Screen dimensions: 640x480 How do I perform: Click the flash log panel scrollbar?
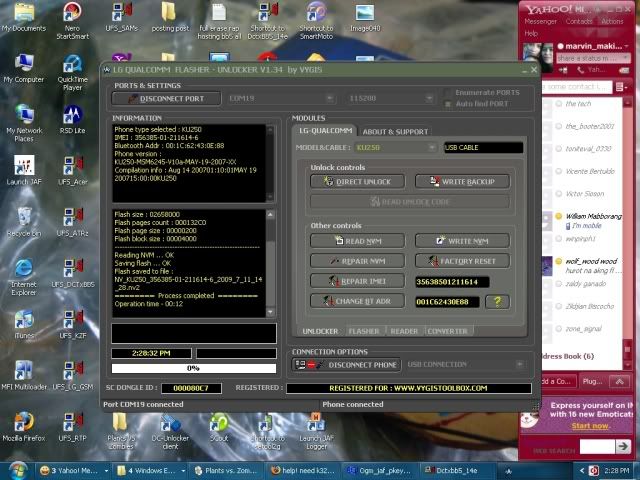(x=270, y=263)
